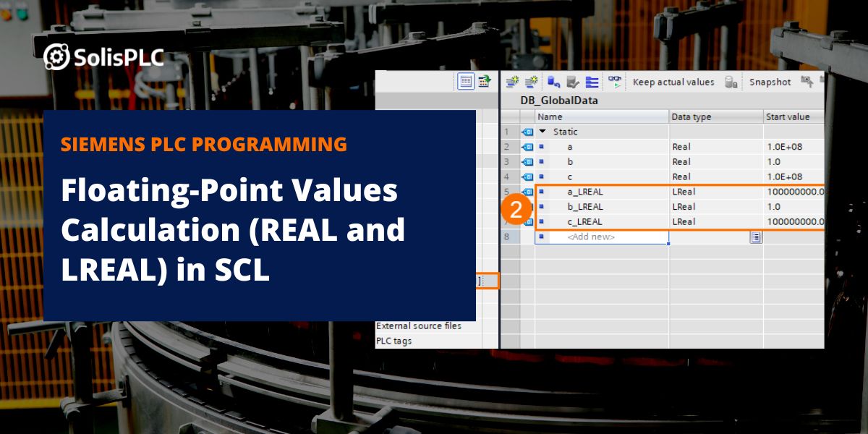Screen dimensions: 868x434
Task: Activate the Monitor all glasses icon
Action: point(614,82)
